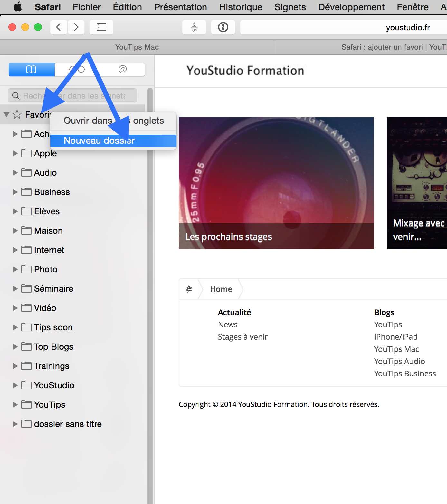Image resolution: width=447 pixels, height=504 pixels.
Task: Click the YouStudio Formation site title
Action: pos(245,70)
